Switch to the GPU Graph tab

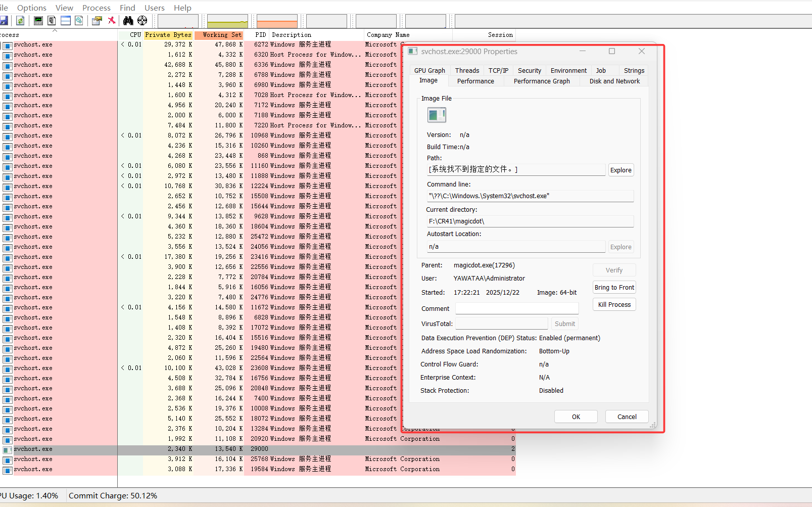(x=429, y=70)
